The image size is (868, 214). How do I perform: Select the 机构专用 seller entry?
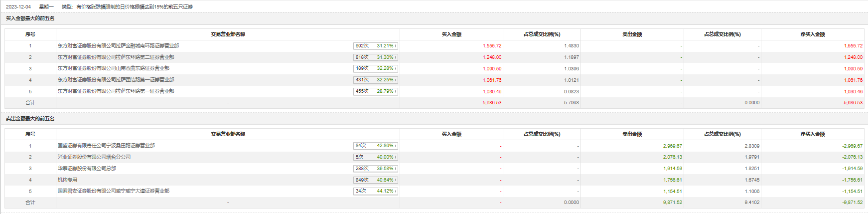pyautogui.click(x=67, y=180)
